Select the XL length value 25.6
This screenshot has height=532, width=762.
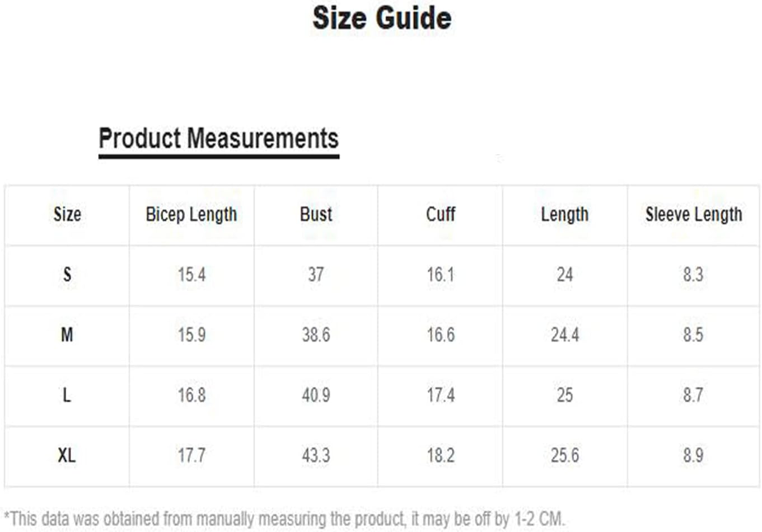click(x=564, y=455)
